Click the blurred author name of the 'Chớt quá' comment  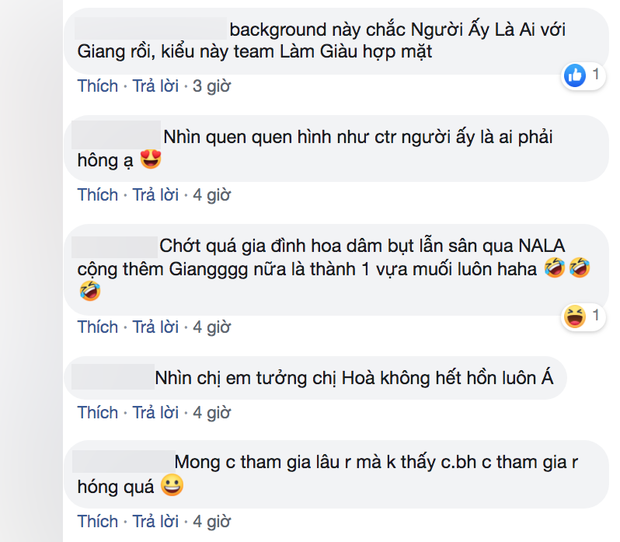coord(115,247)
